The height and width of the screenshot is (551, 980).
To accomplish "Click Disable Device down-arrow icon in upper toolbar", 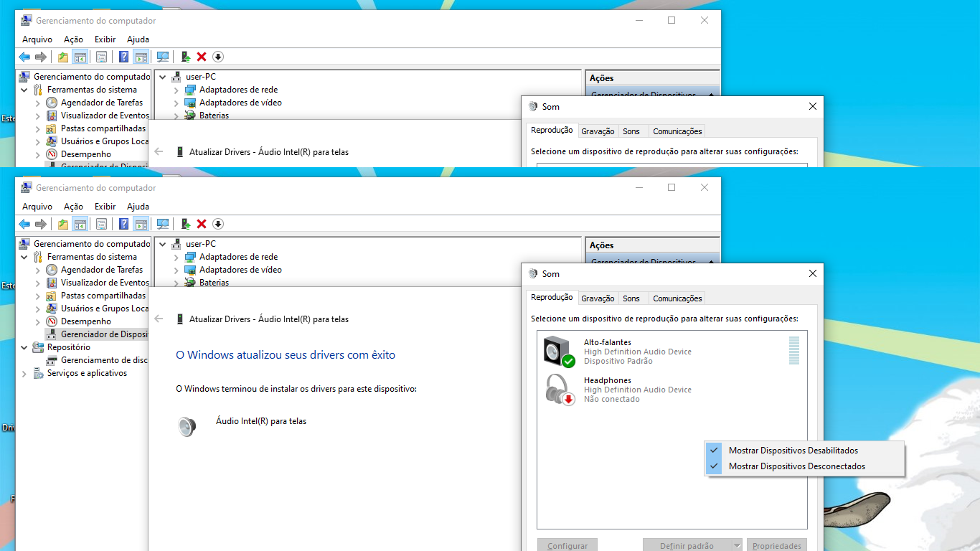I will tap(218, 57).
